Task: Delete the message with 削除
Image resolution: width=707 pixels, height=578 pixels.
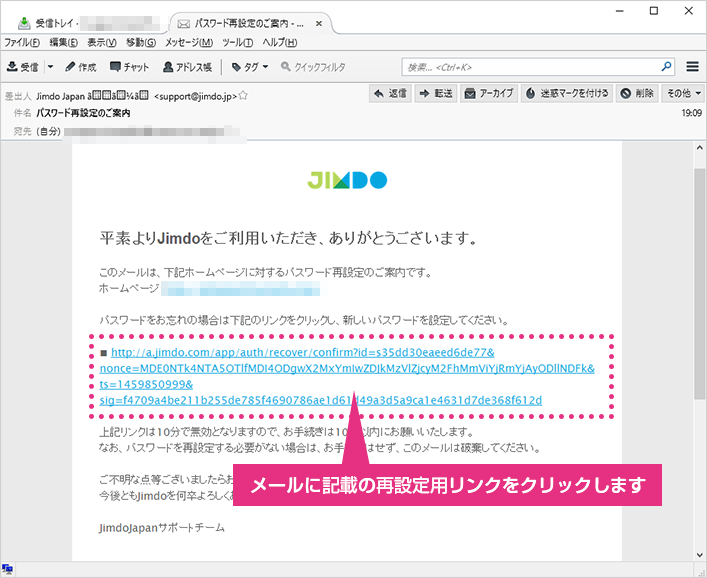Action: (x=638, y=93)
